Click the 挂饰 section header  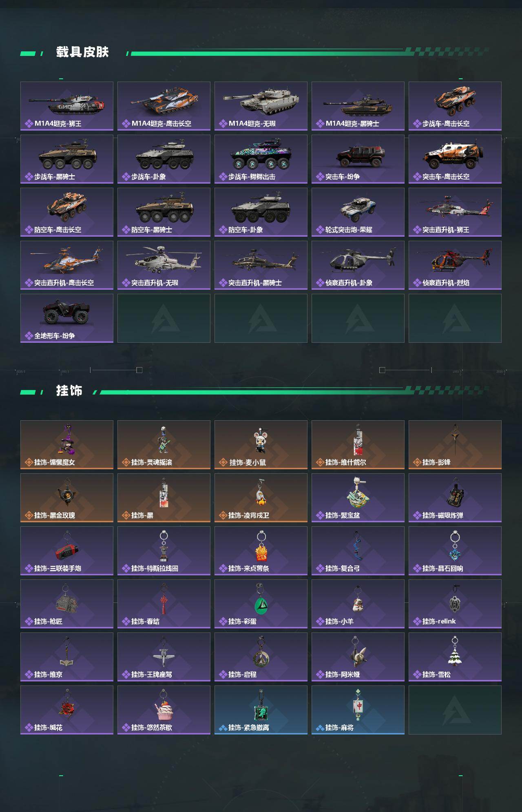click(x=69, y=391)
